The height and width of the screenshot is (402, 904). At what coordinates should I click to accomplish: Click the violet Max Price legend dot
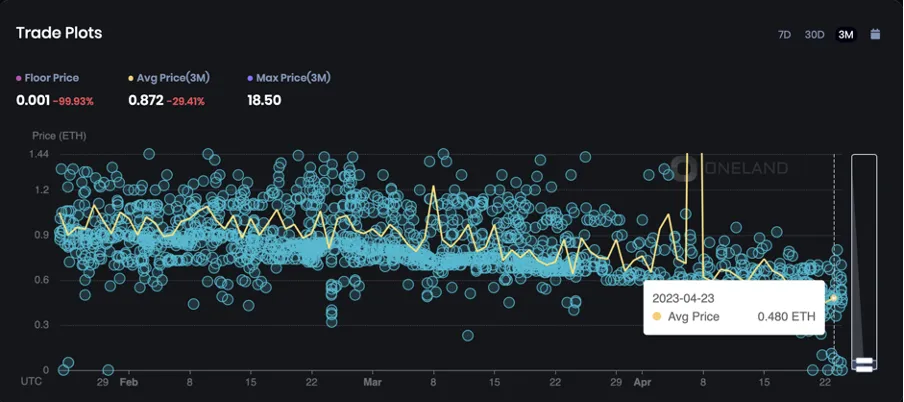(x=250, y=77)
